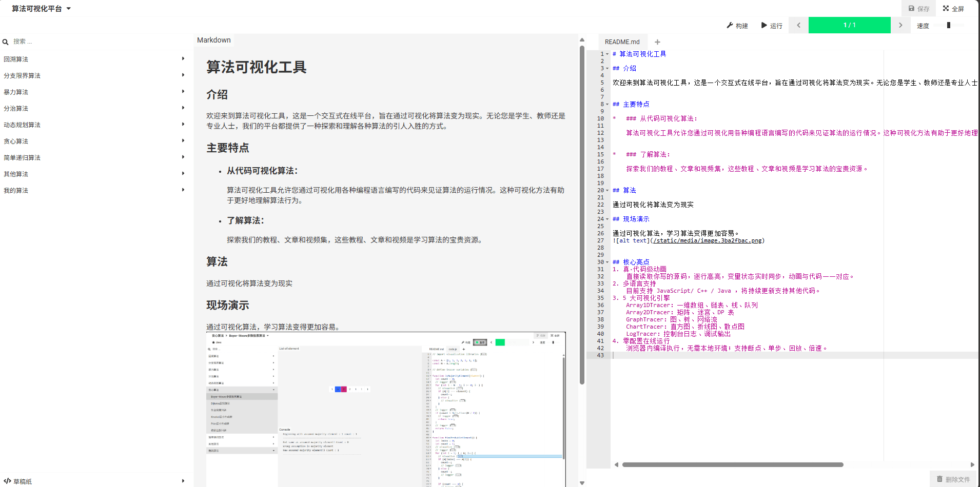This screenshot has width=980, height=487.
Task: Expand the 动态规划算法 category
Action: pos(183,125)
